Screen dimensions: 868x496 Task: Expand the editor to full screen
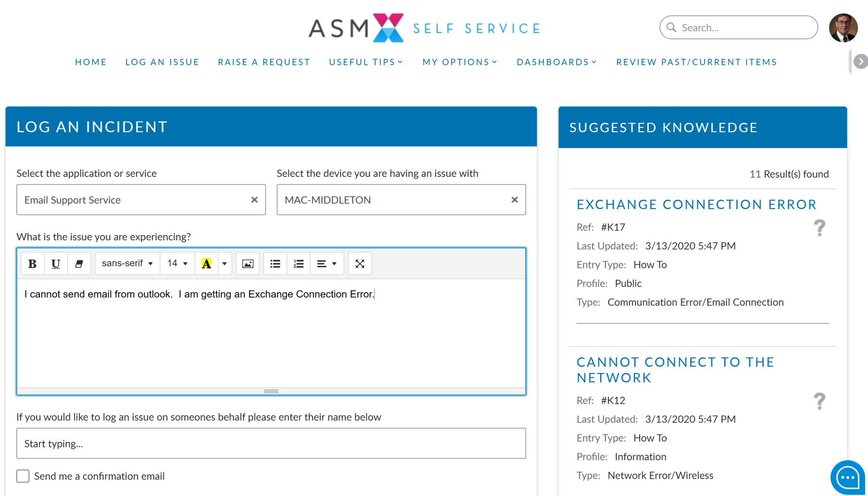pos(360,263)
